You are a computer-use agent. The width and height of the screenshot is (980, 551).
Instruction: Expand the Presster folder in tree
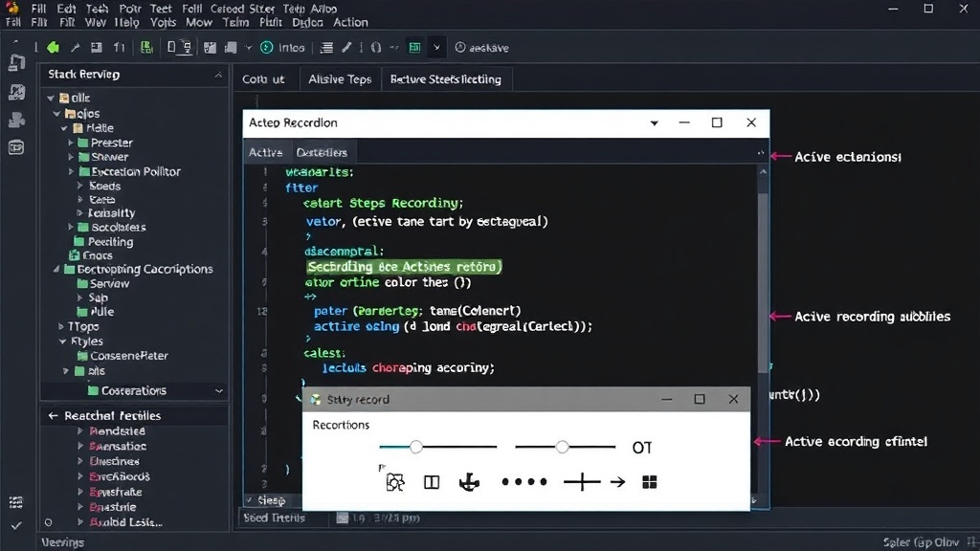[x=71, y=143]
